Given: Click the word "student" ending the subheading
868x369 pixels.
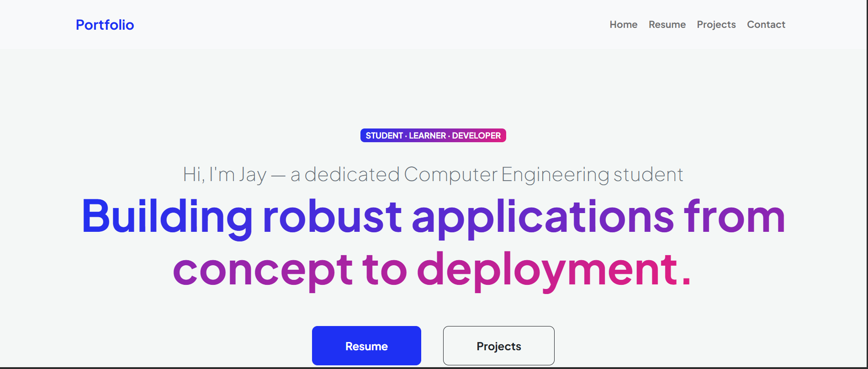Looking at the screenshot, I should point(648,175).
